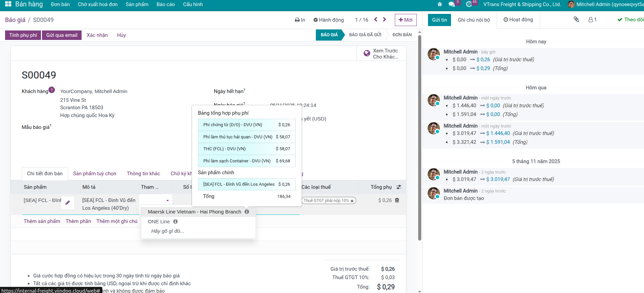Open the apps grid menu icon
Screen dimensions: 644x293
tap(8, 4)
